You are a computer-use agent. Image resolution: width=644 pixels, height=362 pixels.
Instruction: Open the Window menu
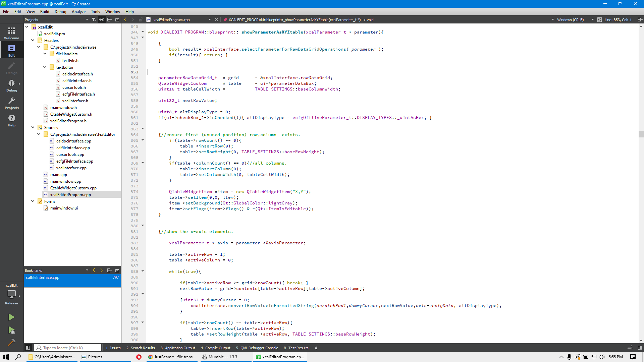click(x=113, y=11)
